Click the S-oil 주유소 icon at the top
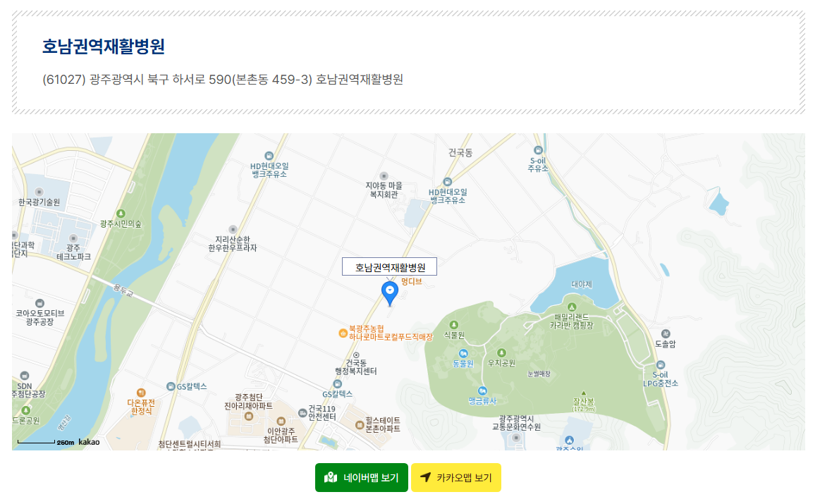 click(537, 151)
